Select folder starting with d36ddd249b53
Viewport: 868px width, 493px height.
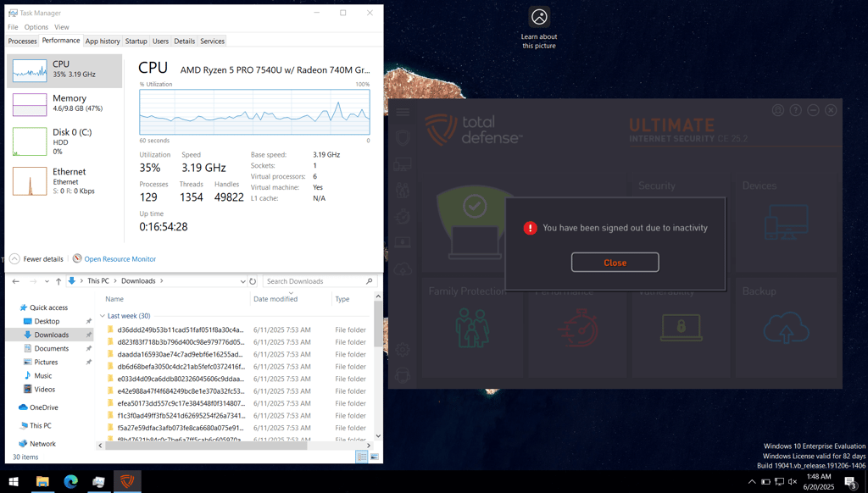click(180, 330)
